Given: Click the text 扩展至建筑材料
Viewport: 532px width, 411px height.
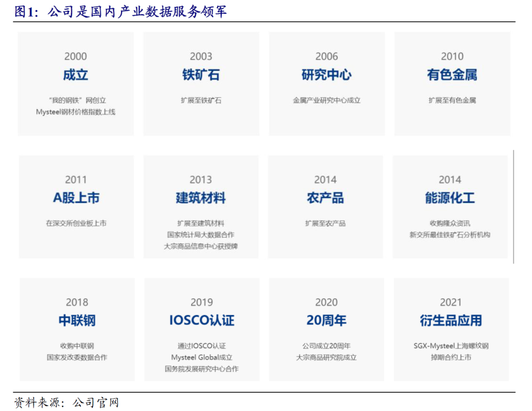Looking at the screenshot, I should pos(200,223).
